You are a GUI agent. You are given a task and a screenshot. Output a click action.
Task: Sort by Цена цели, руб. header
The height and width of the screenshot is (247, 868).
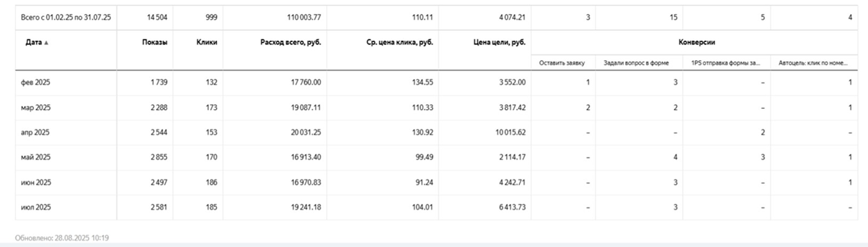(x=498, y=43)
